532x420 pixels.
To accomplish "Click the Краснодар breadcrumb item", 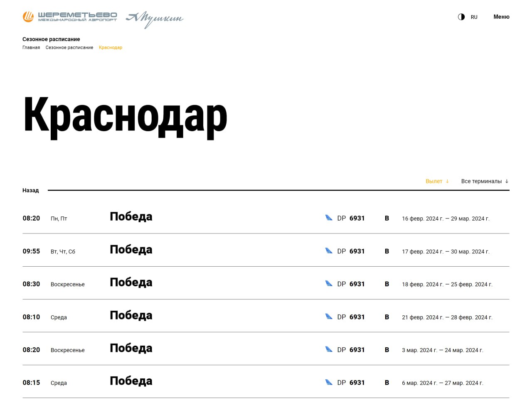I will coord(111,48).
